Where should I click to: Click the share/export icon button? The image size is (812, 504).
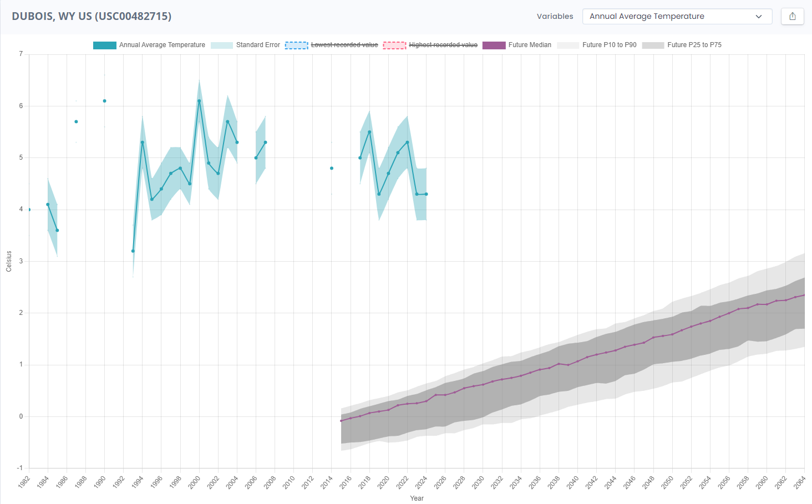point(792,16)
